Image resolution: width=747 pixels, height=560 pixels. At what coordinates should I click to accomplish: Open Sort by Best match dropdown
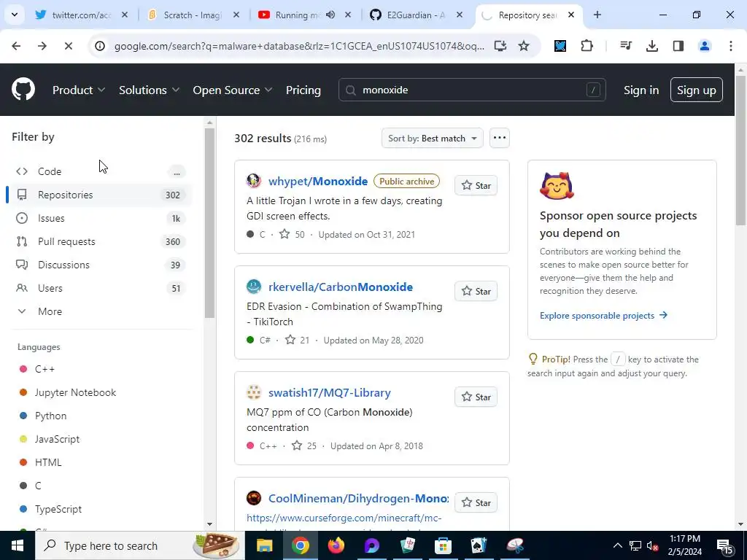point(432,138)
